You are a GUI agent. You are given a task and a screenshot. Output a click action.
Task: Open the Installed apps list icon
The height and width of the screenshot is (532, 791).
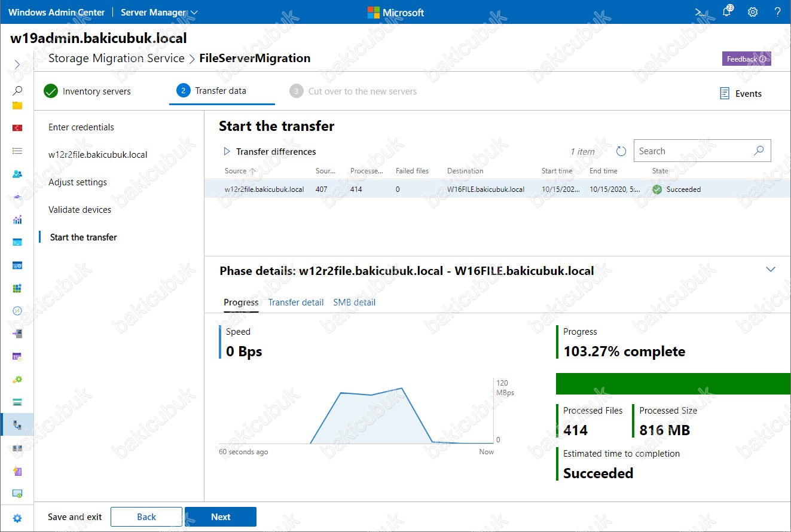[17, 151]
